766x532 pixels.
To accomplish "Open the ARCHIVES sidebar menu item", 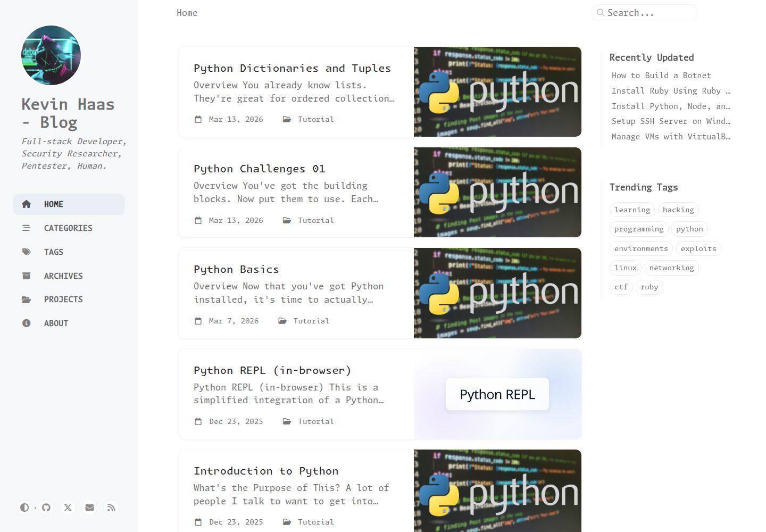I will point(69,276).
